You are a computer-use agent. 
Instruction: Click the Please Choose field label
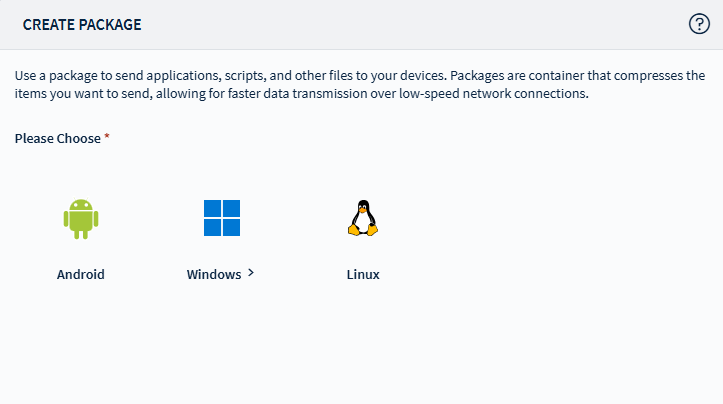(x=57, y=139)
